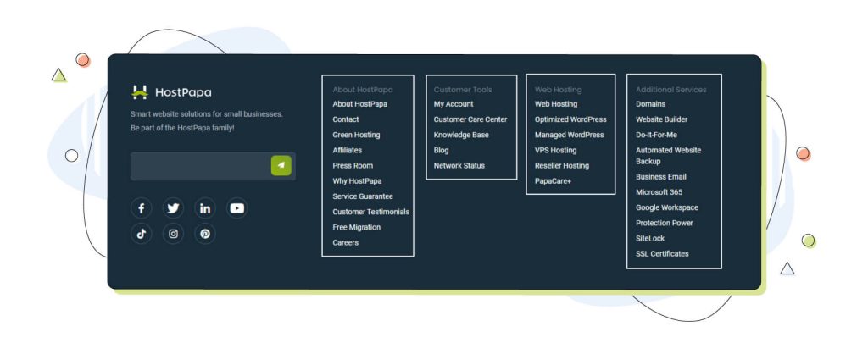The width and height of the screenshot is (868, 343).
Task: Open the TikTok social icon
Action: point(142,234)
